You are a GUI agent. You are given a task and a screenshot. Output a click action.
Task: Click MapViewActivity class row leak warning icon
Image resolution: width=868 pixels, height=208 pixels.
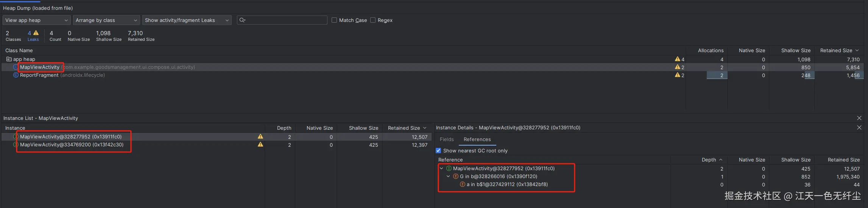coord(678,67)
